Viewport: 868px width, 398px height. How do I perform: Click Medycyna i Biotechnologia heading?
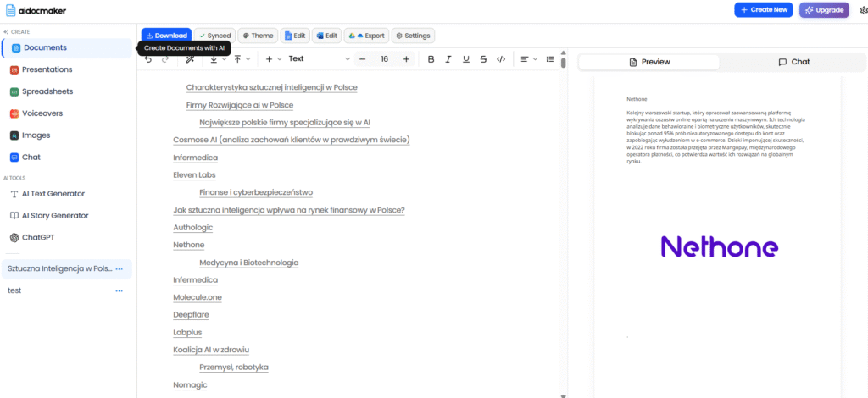click(249, 263)
